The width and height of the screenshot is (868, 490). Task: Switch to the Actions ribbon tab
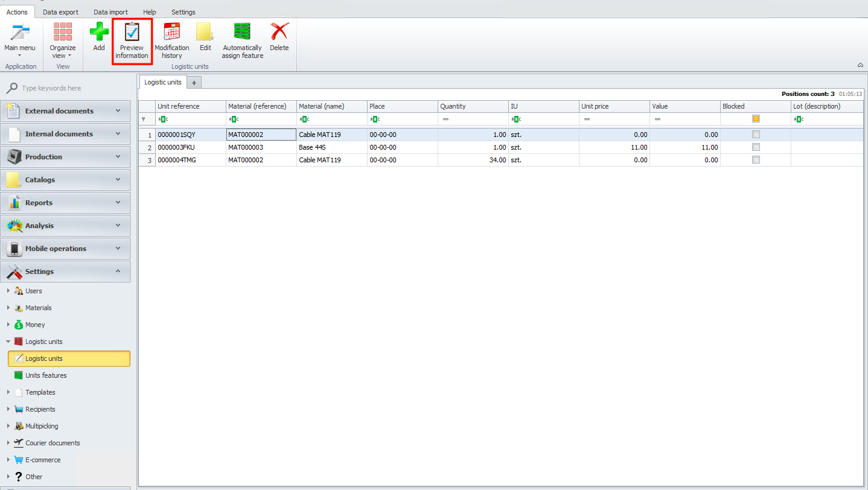[18, 12]
